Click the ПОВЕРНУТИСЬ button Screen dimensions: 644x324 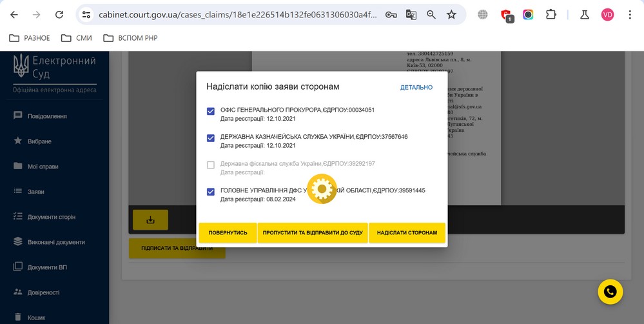pos(228,233)
